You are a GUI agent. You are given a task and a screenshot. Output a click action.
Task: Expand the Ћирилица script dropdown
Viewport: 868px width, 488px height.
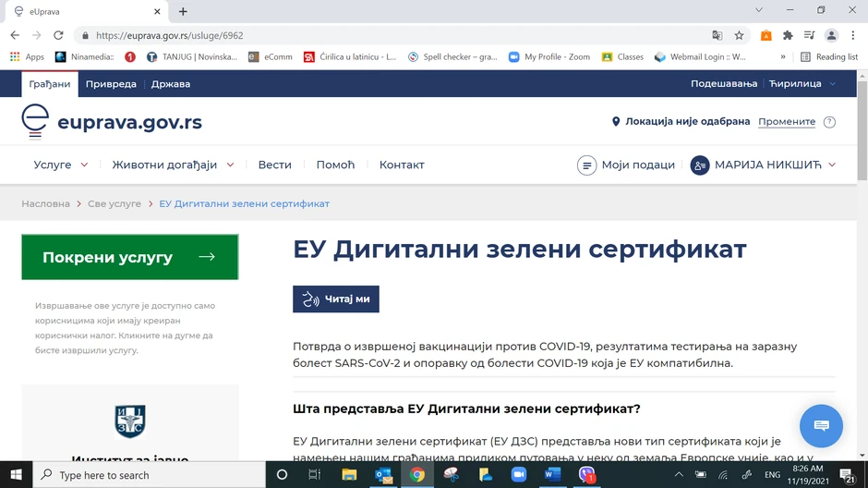(802, 83)
